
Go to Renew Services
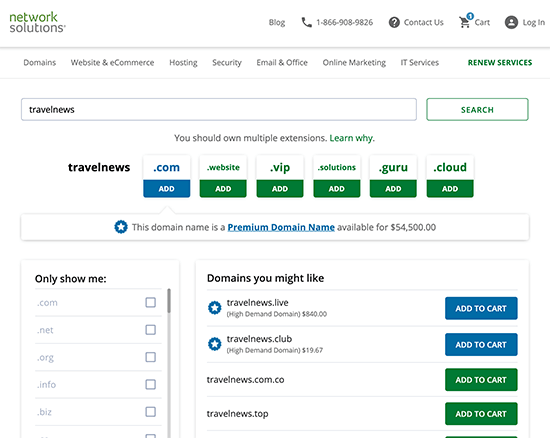click(x=500, y=62)
